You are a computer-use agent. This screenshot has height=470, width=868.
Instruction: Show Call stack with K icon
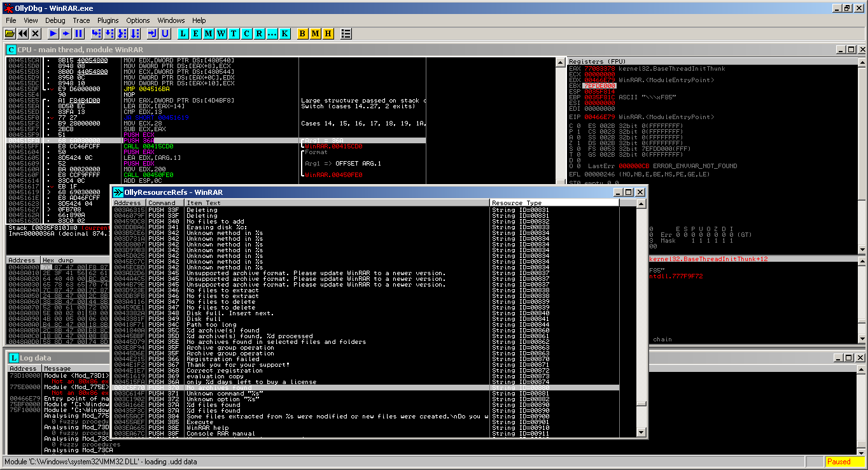click(285, 33)
